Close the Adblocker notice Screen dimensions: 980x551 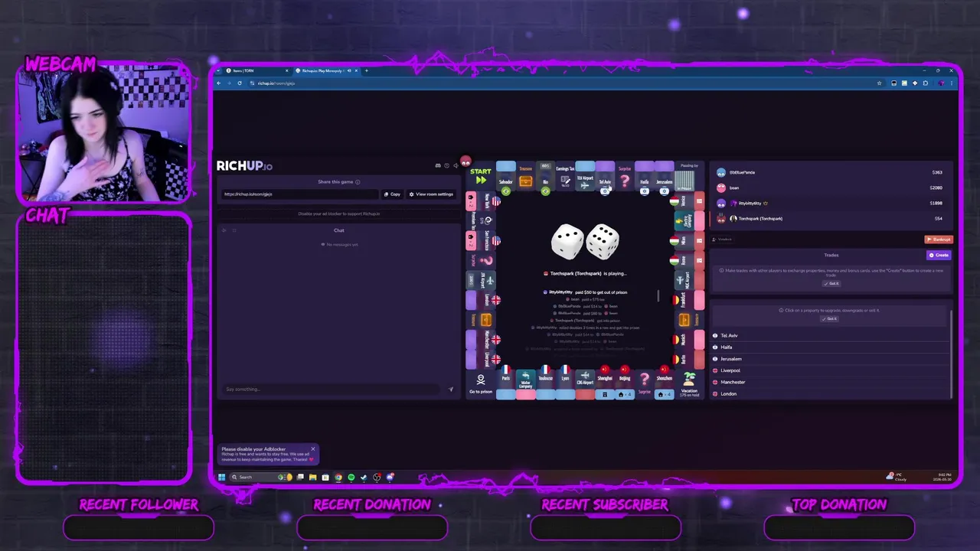click(x=312, y=448)
